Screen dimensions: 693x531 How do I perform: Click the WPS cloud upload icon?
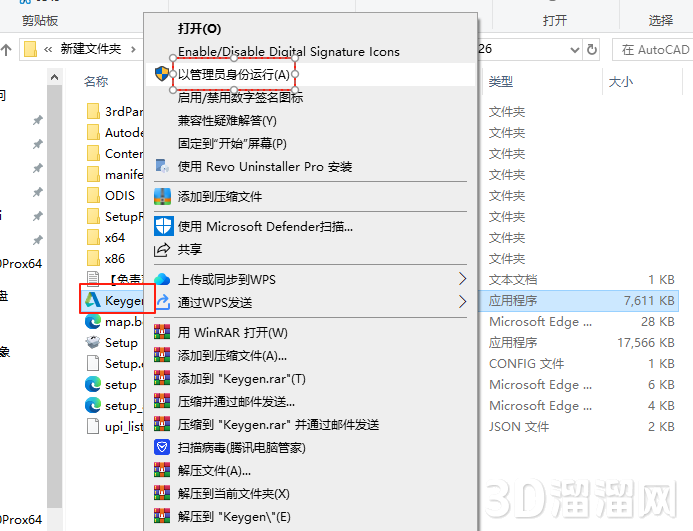(162, 279)
